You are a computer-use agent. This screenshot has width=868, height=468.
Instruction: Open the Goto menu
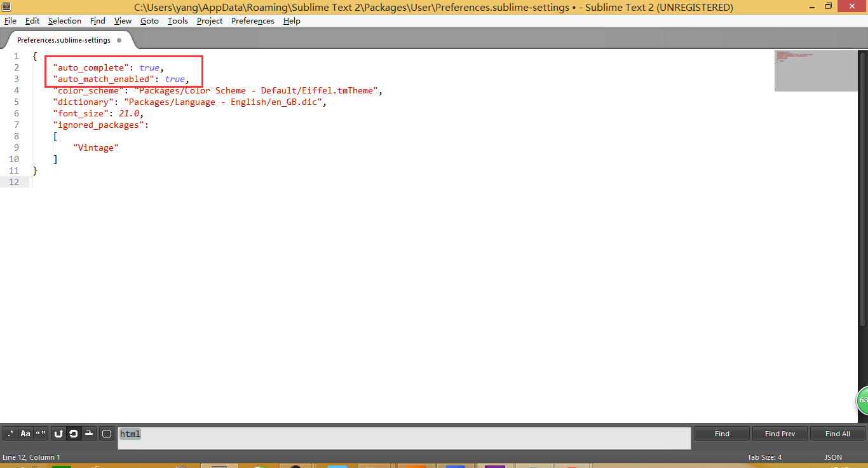149,21
